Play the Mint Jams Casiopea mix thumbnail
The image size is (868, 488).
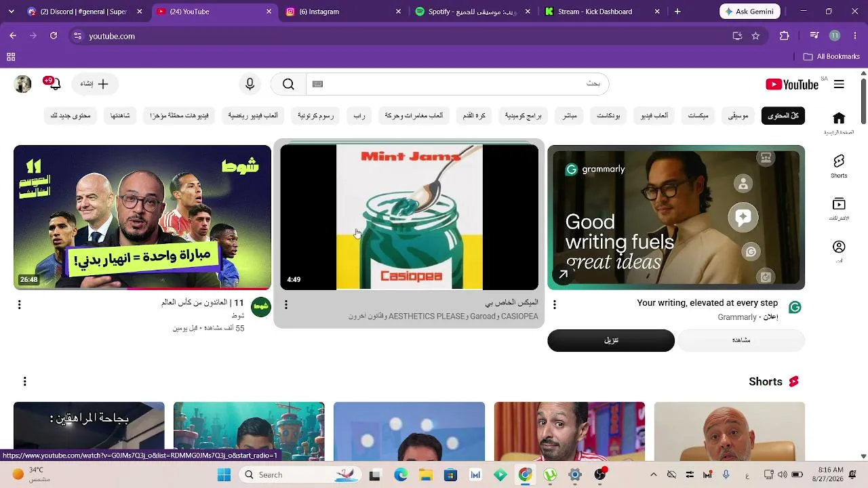409,218
